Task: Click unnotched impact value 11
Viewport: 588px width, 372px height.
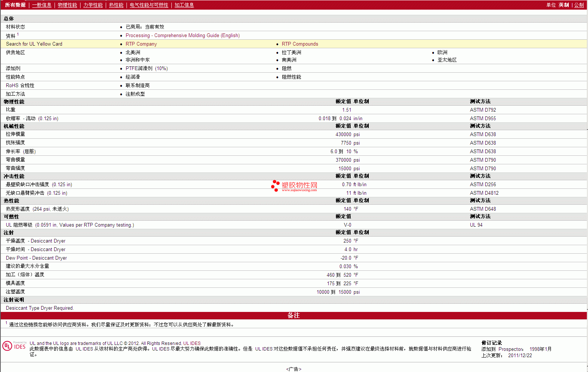Action: 349,193
